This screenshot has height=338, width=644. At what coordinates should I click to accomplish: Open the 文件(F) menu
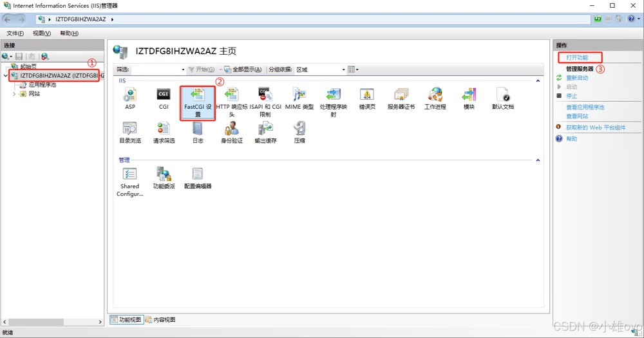click(x=15, y=33)
